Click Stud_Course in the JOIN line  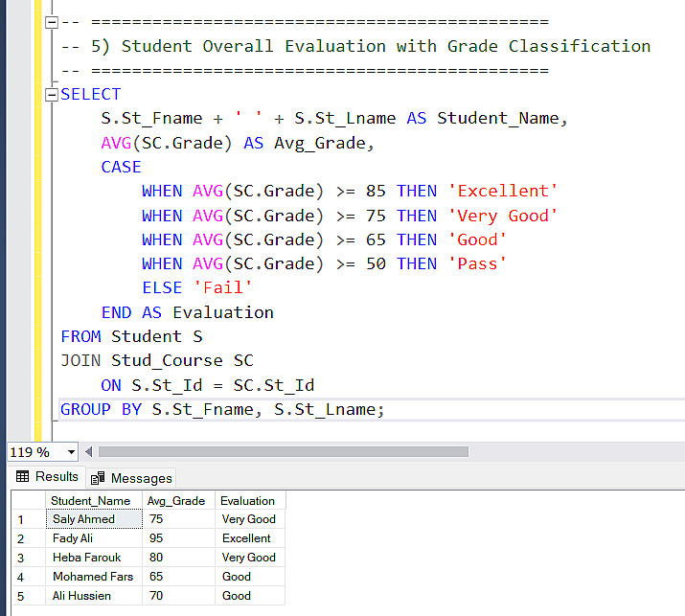pyautogui.click(x=167, y=361)
